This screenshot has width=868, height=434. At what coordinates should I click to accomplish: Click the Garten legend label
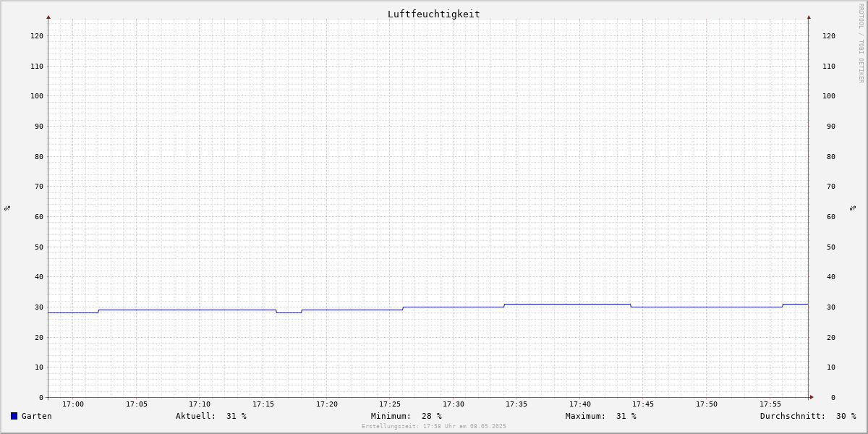[37, 416]
